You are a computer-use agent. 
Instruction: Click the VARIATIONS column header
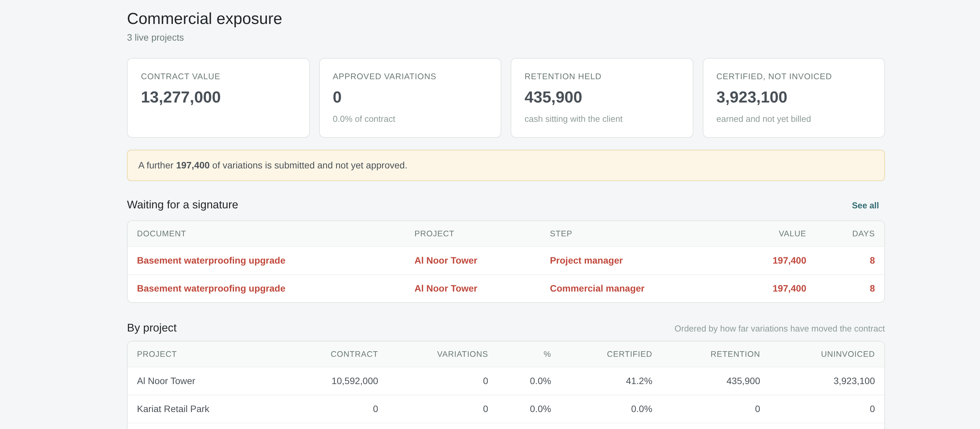coord(462,354)
